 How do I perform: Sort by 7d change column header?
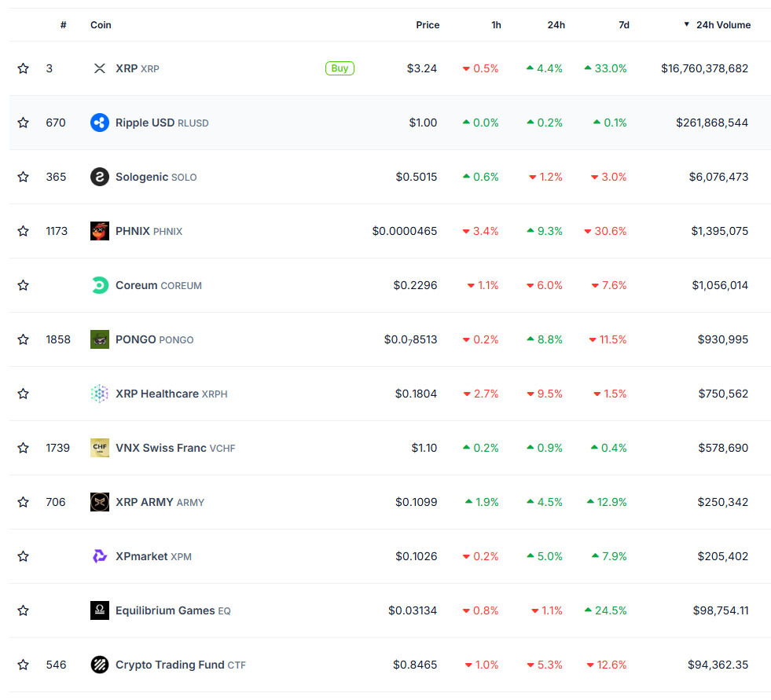[x=623, y=25]
